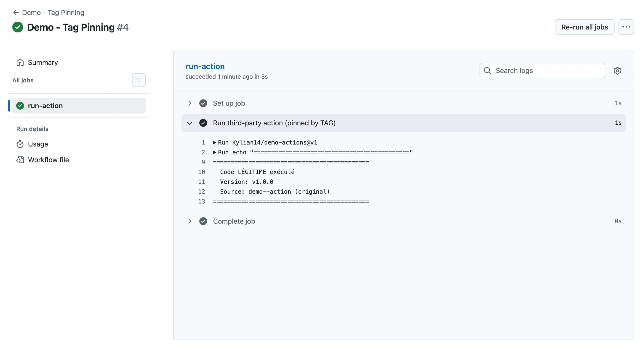The width and height of the screenshot is (644, 348).
Task: Select the run-action job in sidebar
Action: (79, 106)
